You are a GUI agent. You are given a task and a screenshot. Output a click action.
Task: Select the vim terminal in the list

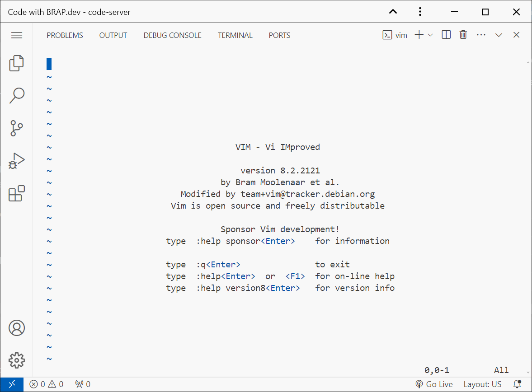click(395, 34)
